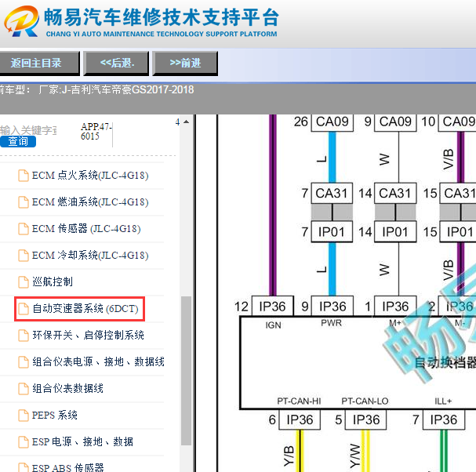Viewport: 476px width, 472px height.
Task: Go back with the <<后退 button
Action: 116,64
